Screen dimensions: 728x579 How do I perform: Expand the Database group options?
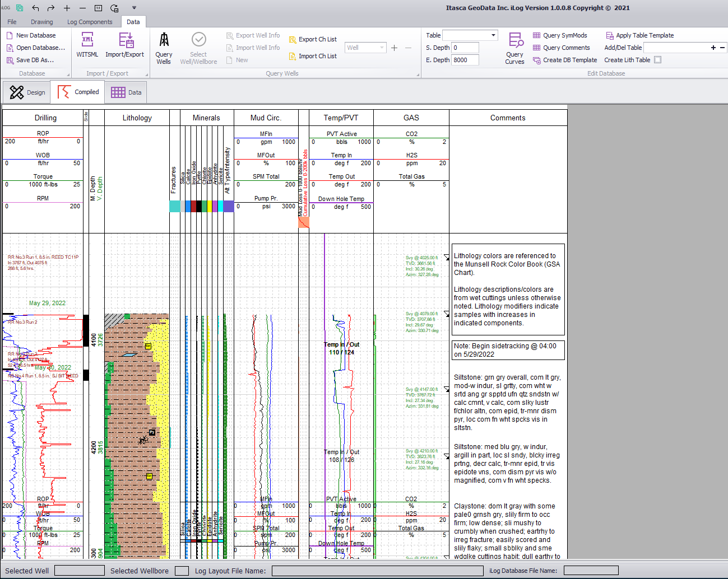[67, 73]
